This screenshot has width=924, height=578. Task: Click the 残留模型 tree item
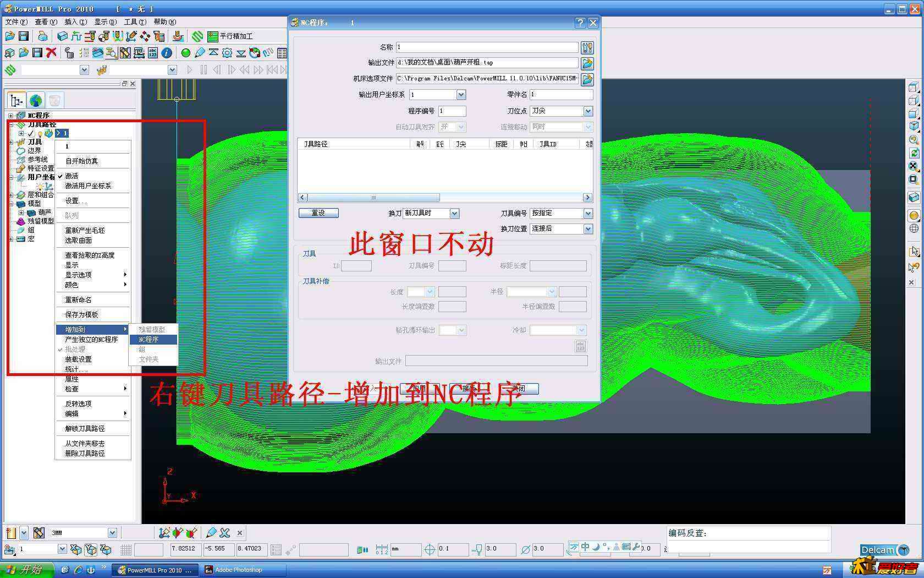point(41,221)
